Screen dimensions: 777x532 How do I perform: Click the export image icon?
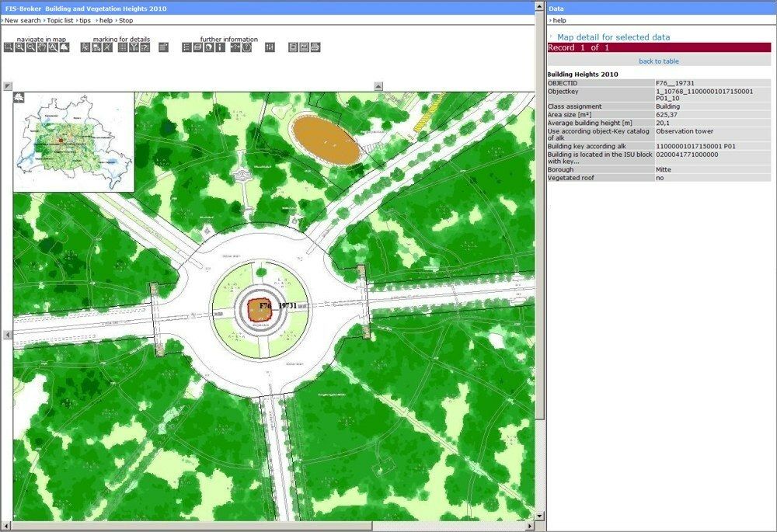(x=305, y=47)
